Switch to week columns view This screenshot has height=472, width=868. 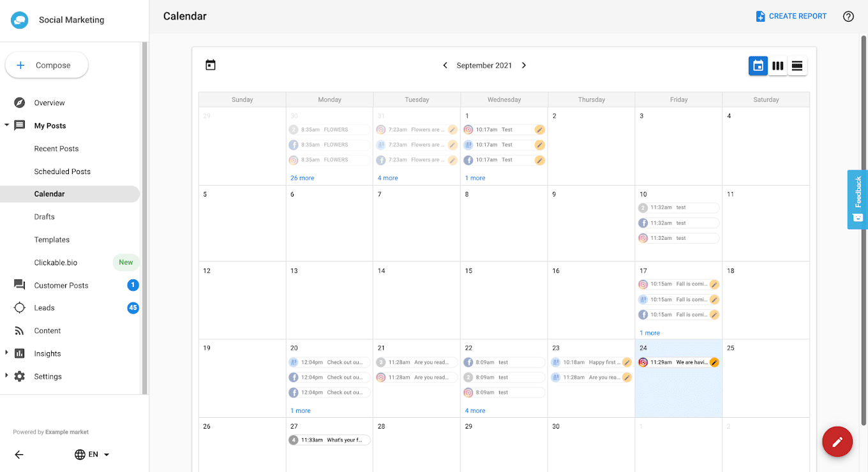pyautogui.click(x=777, y=66)
